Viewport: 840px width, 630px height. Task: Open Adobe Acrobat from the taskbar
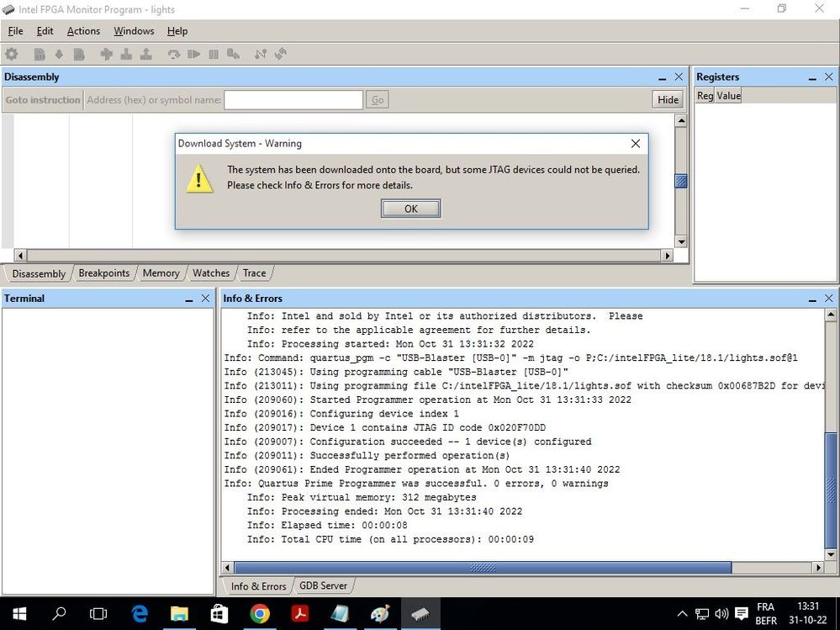click(299, 614)
